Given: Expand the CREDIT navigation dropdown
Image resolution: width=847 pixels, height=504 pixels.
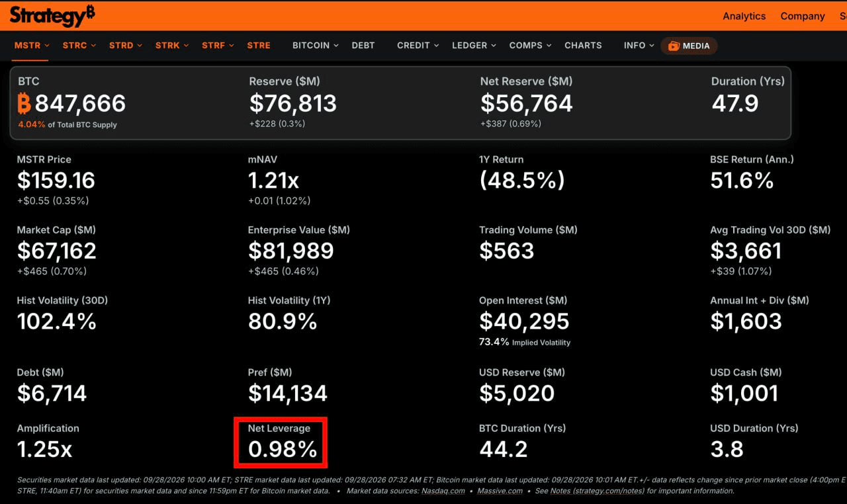Looking at the screenshot, I should coord(418,46).
